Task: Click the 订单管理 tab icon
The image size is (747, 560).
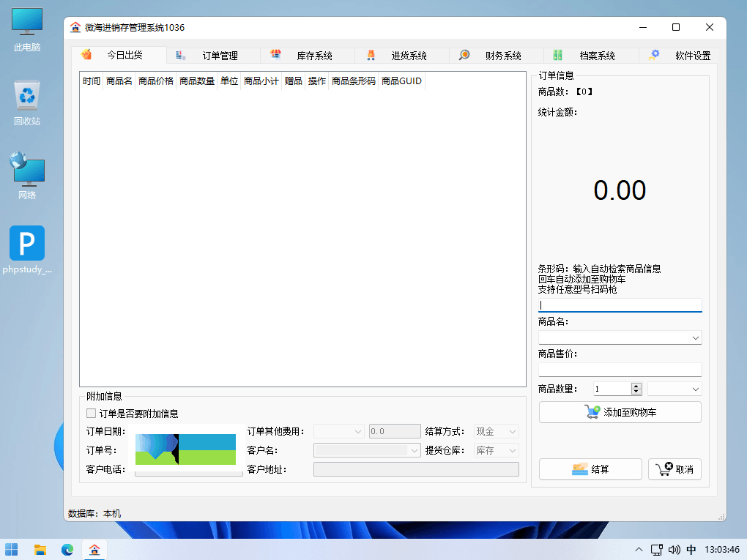Action: click(x=180, y=55)
